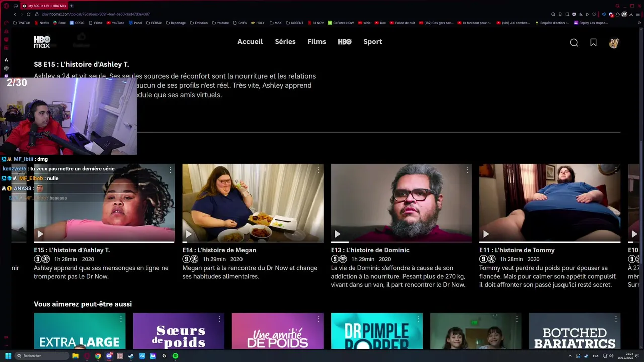644x362 pixels.
Task: Open Netflix bookmark
Action: click(x=41, y=23)
